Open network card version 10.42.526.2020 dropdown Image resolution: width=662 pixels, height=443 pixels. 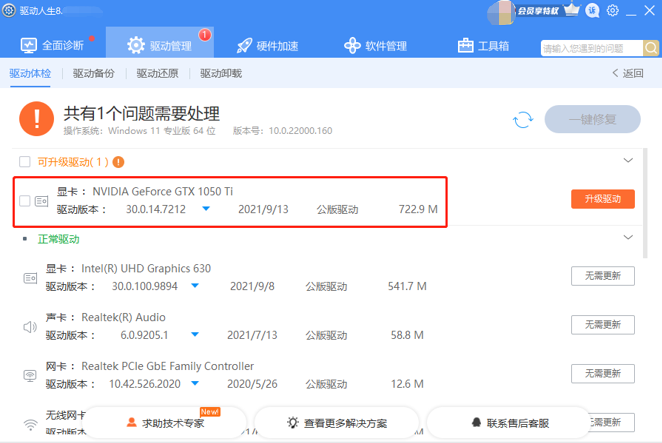[195, 383]
